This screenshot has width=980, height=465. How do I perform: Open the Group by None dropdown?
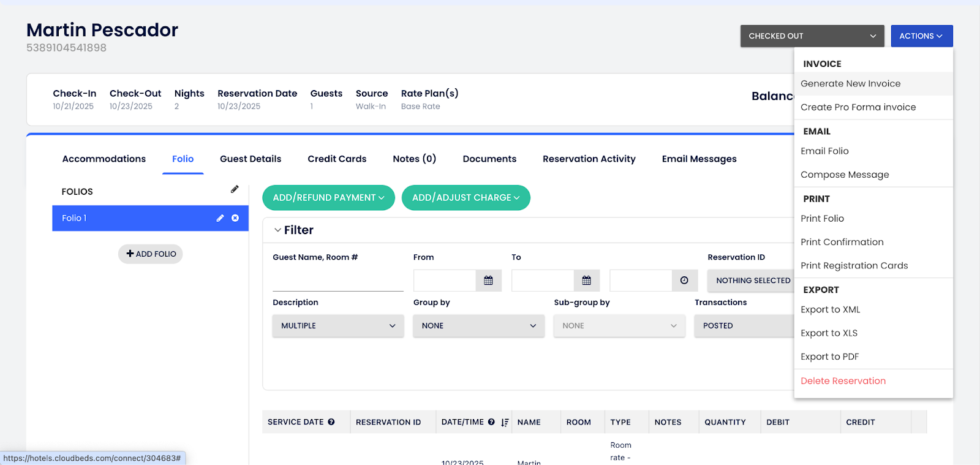click(478, 326)
